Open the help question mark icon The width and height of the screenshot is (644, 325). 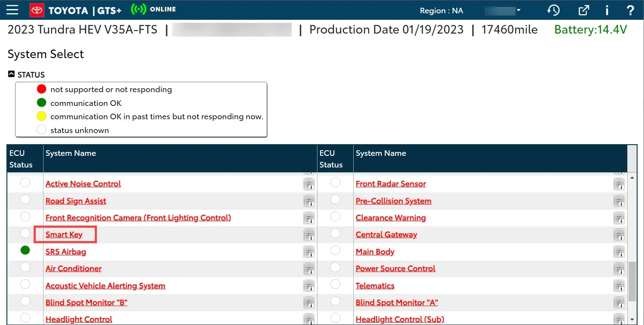pos(630,10)
